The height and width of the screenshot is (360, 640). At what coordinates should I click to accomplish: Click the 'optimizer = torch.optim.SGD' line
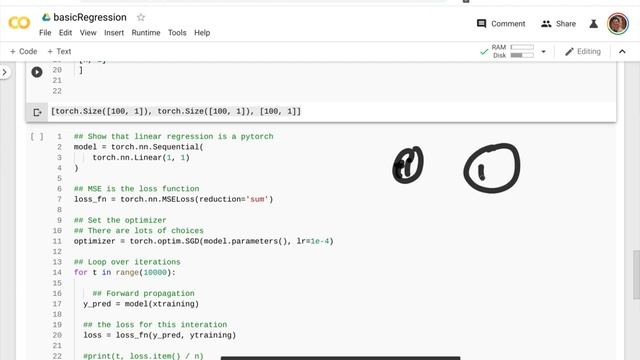[204, 241]
